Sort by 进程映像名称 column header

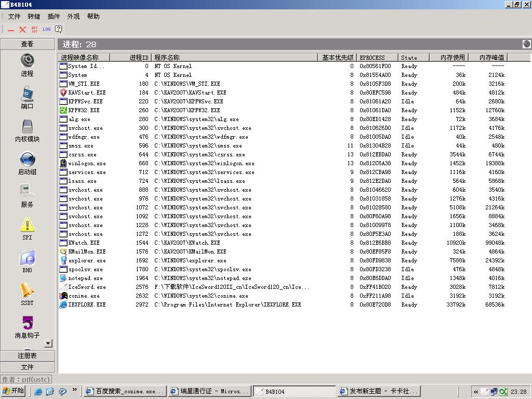tap(84, 57)
